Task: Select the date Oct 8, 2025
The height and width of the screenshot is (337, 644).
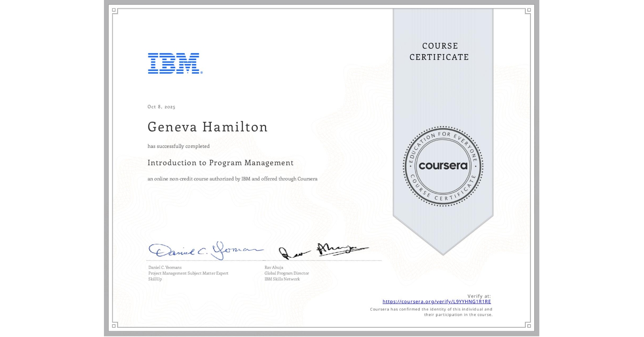Action: 161,107
